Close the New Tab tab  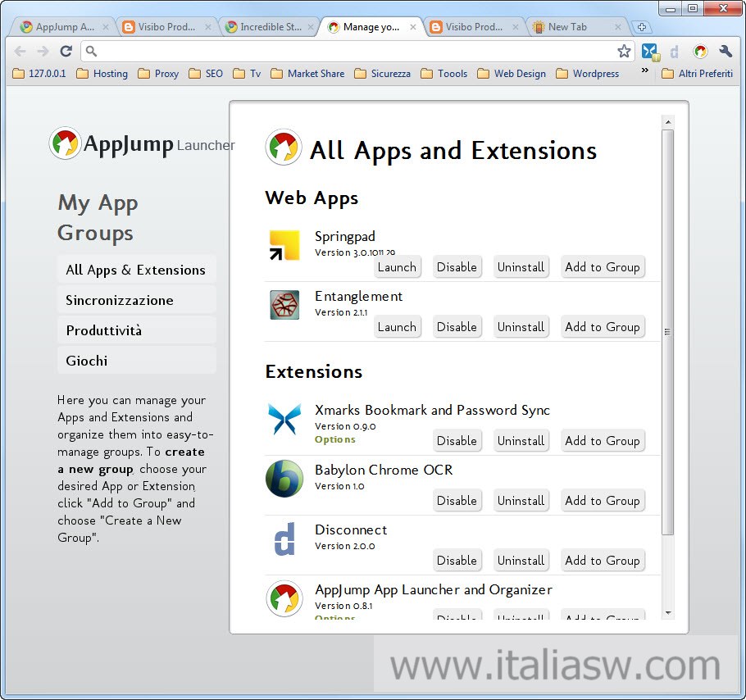point(617,27)
